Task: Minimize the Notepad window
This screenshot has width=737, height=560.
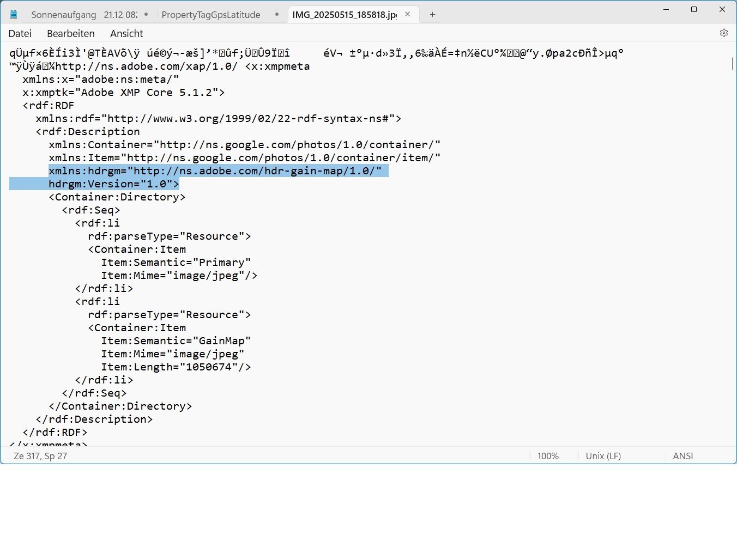Action: click(666, 9)
